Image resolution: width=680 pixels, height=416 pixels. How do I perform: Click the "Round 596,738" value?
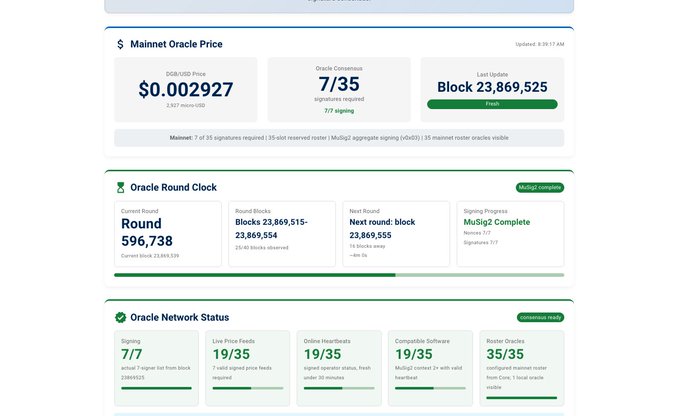coord(147,232)
